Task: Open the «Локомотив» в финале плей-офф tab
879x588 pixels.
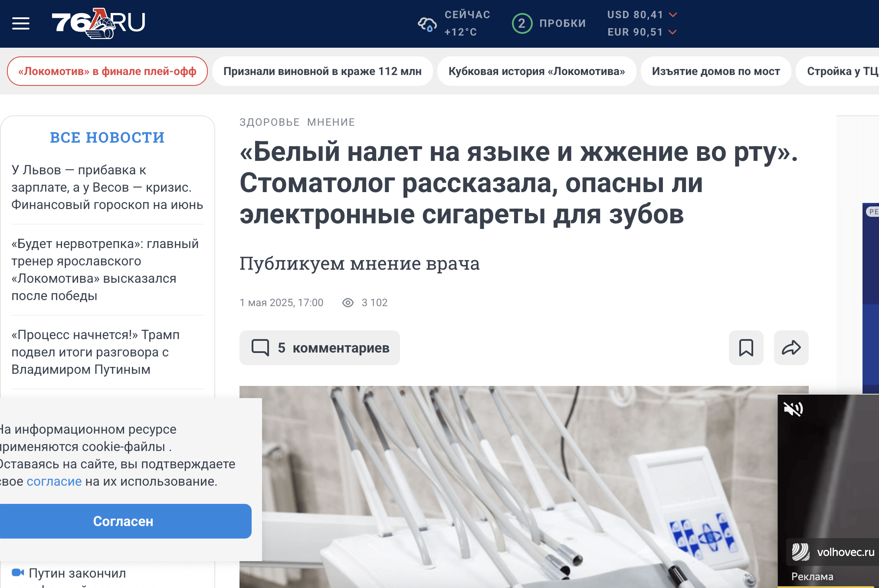Action: pos(107,71)
